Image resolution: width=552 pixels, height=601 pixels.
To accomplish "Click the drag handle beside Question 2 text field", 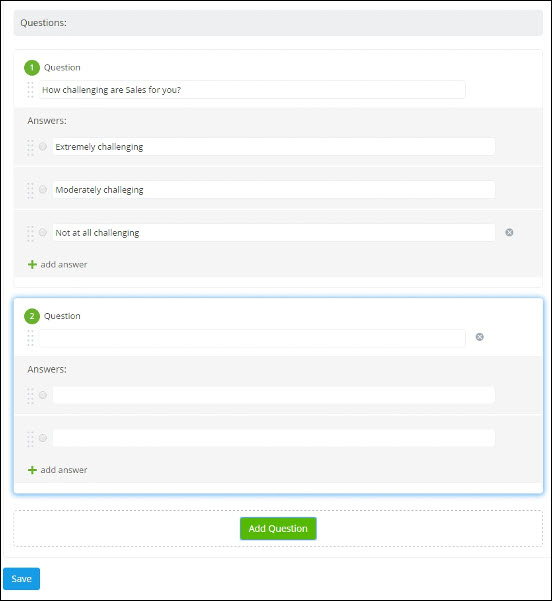I will click(x=30, y=338).
